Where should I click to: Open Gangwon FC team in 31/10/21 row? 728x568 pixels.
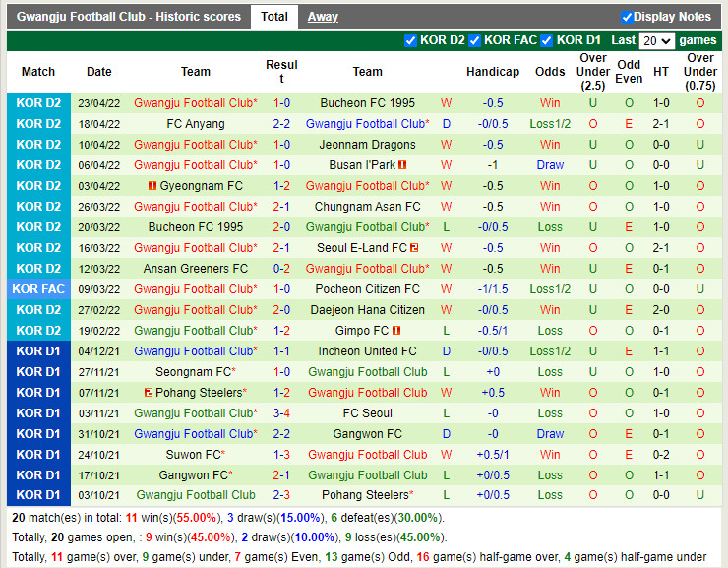367,434
